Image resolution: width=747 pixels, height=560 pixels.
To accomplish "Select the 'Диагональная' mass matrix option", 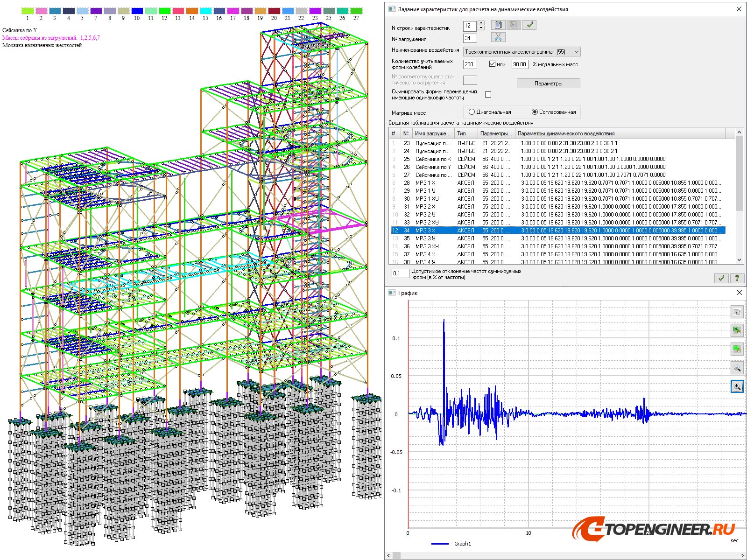I will pyautogui.click(x=472, y=112).
